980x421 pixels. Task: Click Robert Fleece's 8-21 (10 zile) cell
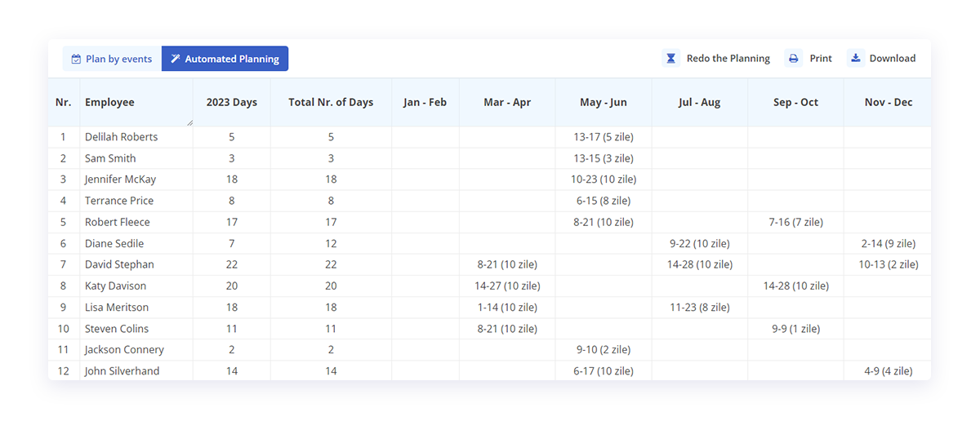(604, 222)
